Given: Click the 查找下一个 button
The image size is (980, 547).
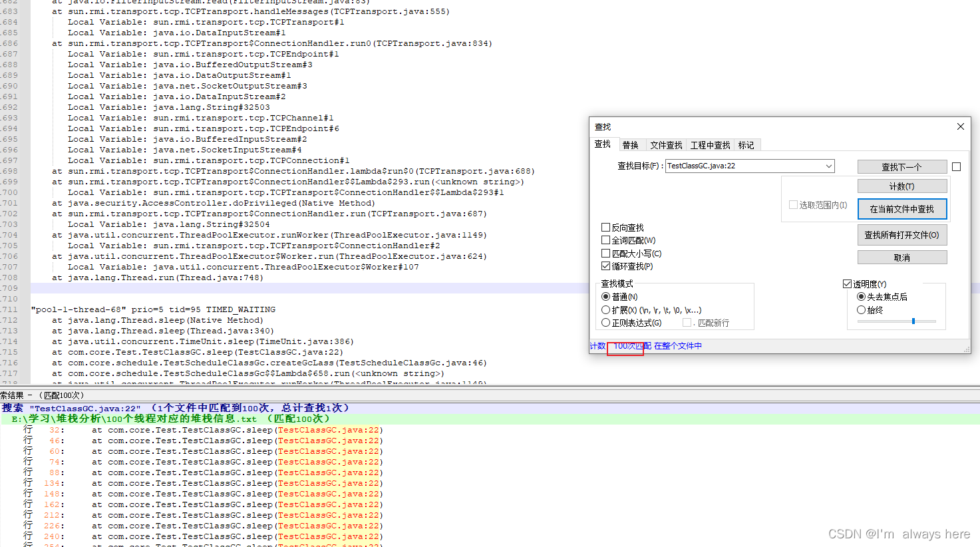Looking at the screenshot, I should 901,167.
